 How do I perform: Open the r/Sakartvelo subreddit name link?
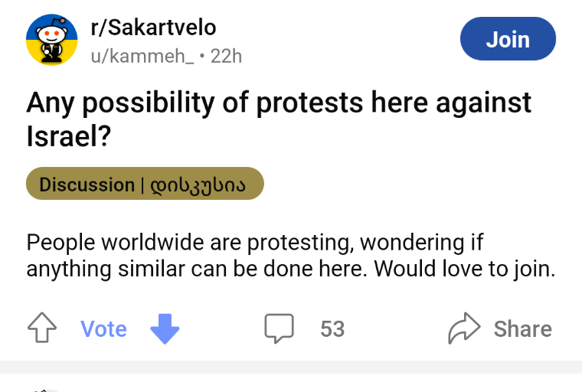click(153, 28)
